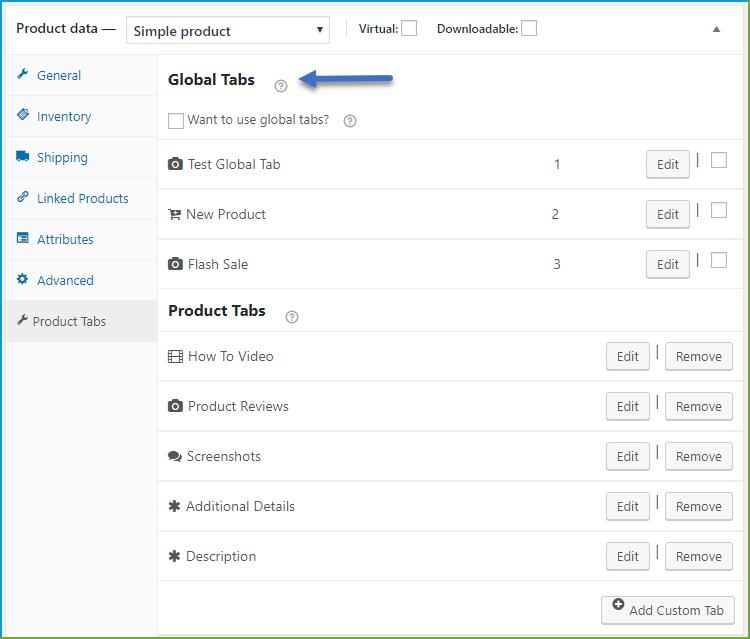Remove the Product Reviews tab

(698, 407)
